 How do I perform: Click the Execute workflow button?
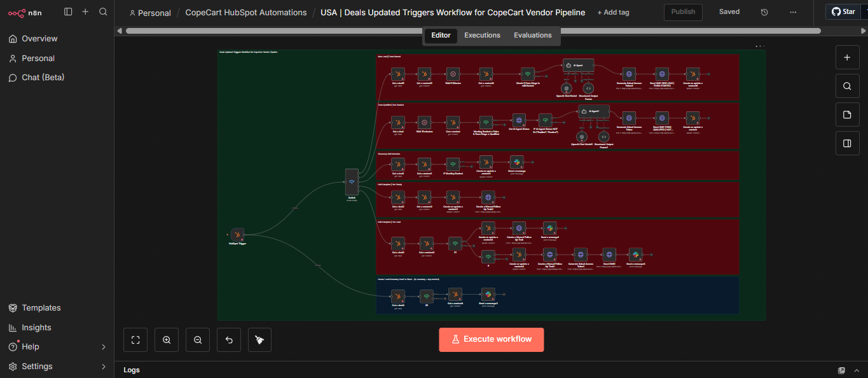(491, 339)
